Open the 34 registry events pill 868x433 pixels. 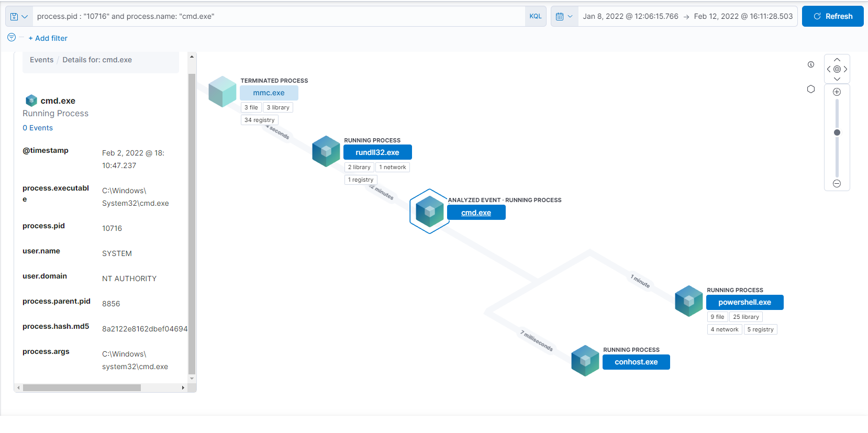point(259,120)
